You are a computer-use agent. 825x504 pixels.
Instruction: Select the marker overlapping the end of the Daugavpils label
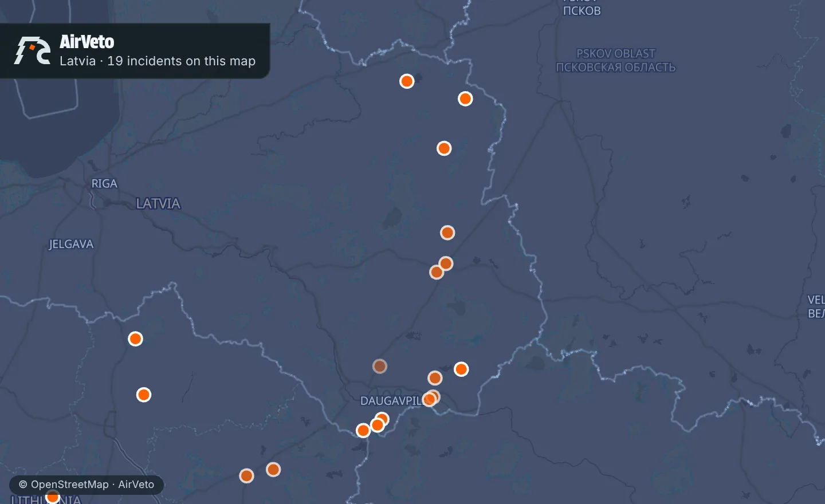(x=430, y=399)
